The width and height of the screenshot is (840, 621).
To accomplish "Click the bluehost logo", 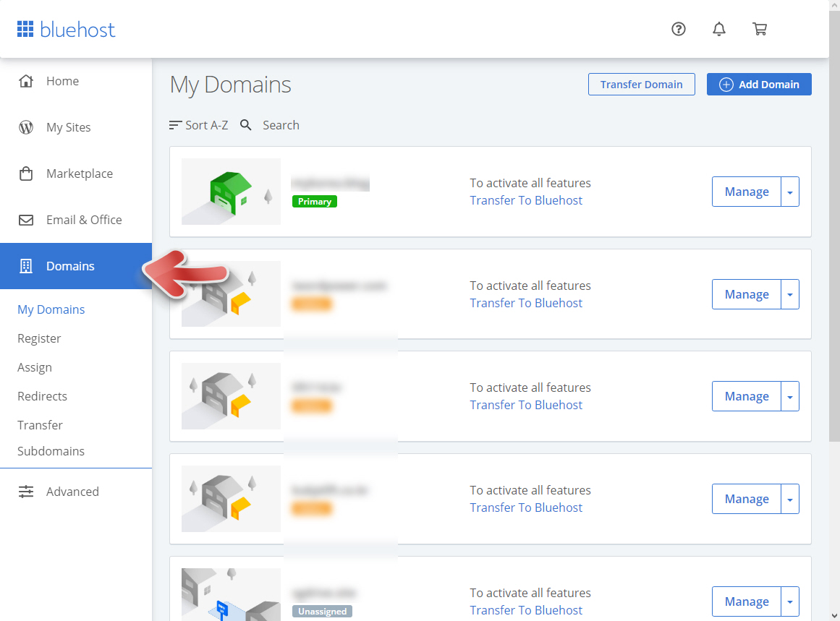I will point(66,30).
